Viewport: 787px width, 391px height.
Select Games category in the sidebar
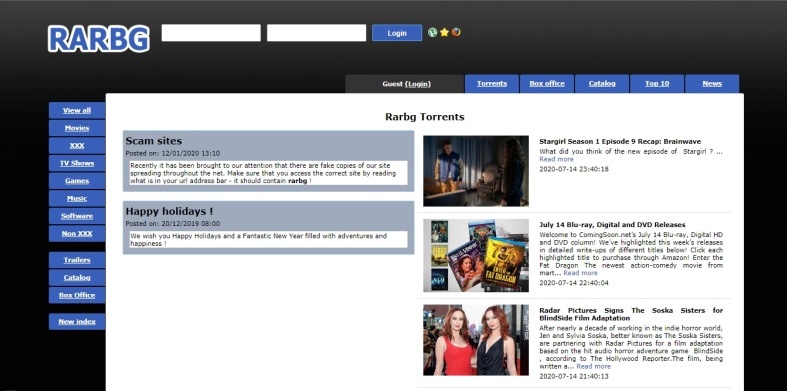77,181
